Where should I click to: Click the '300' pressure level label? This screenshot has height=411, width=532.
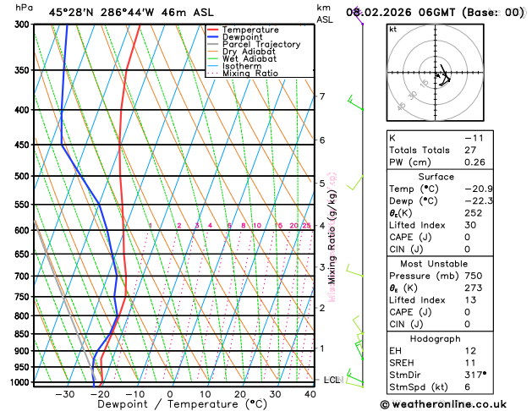pyautogui.click(x=24, y=25)
